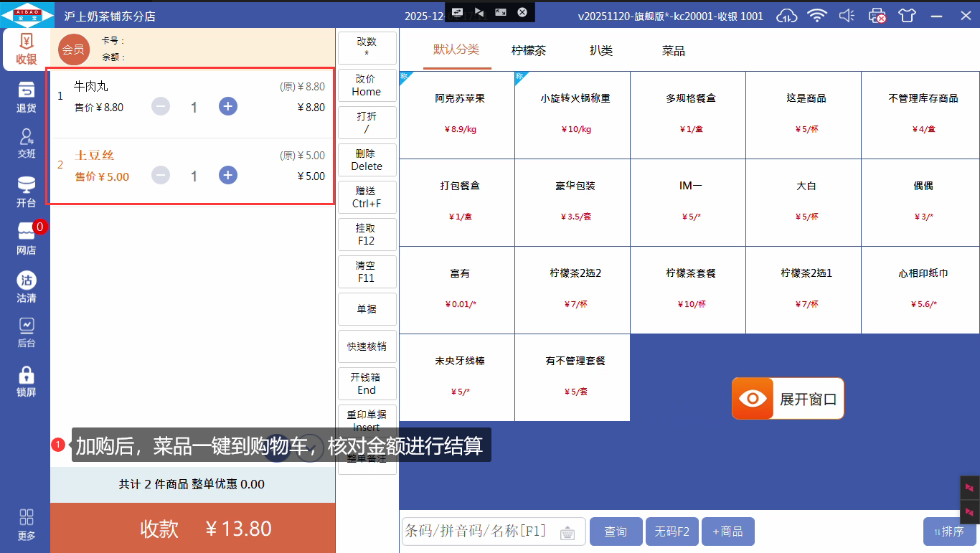Open the 排序 sort control

tap(949, 531)
